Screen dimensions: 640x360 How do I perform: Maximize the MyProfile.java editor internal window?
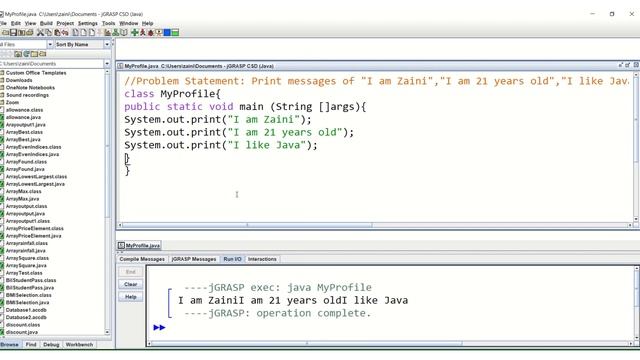[628, 65]
